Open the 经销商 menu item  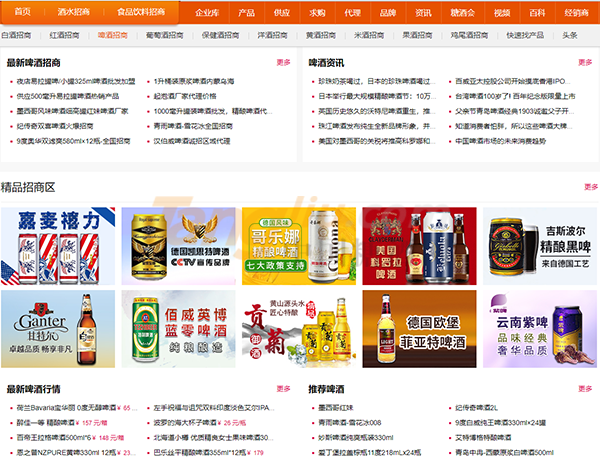click(576, 13)
